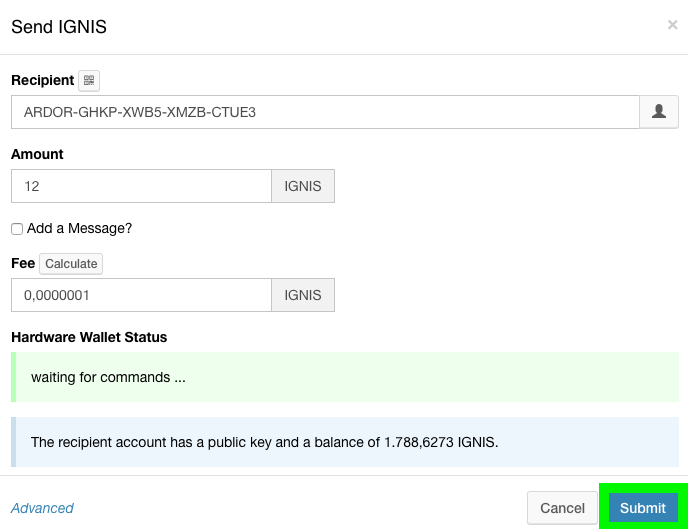Image resolution: width=688 pixels, height=529 pixels.
Task: Select the Amount label
Action: point(37,154)
